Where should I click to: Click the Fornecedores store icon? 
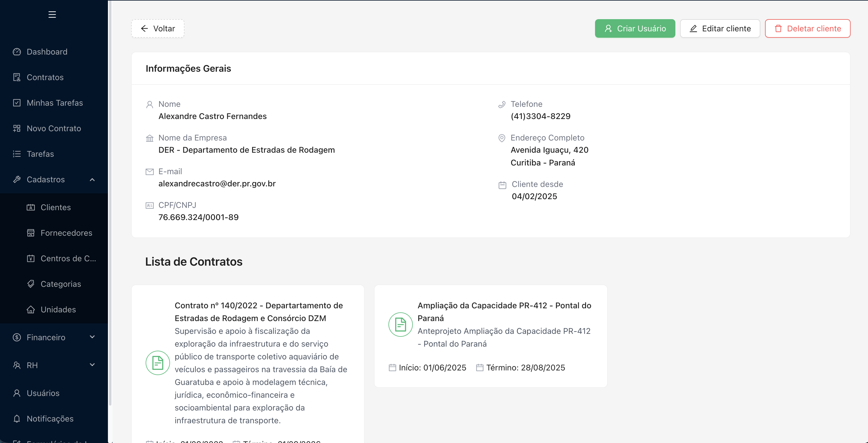pyautogui.click(x=31, y=233)
